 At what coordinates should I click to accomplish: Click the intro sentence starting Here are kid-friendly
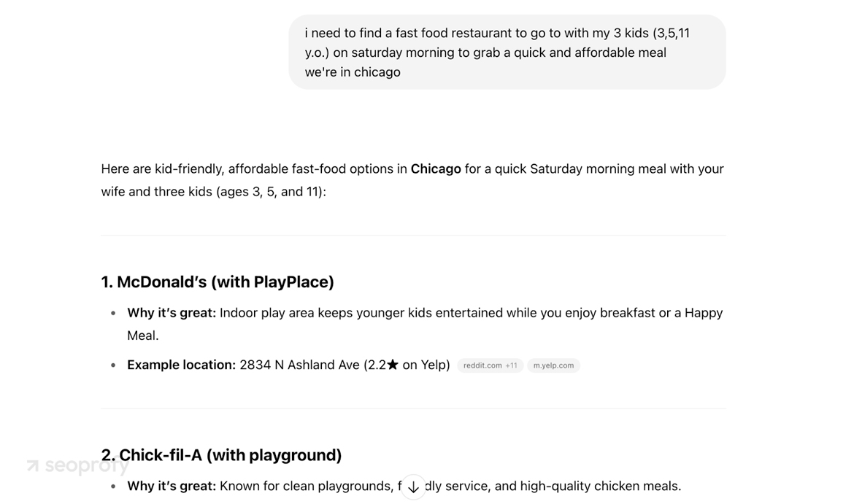tap(412, 180)
